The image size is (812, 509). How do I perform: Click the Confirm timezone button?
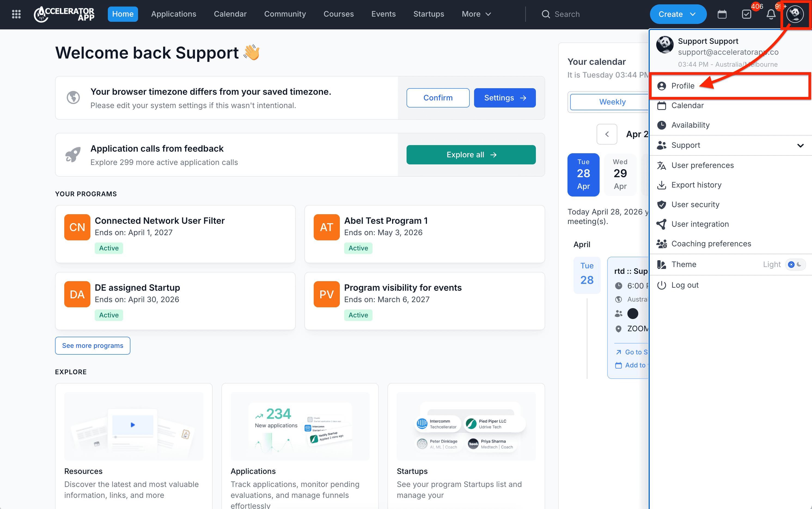pos(438,98)
